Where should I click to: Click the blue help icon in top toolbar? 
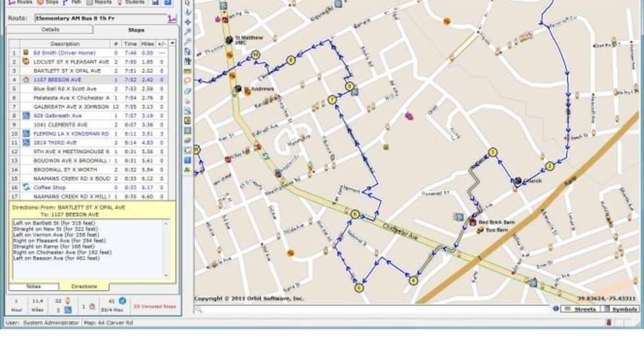tap(166, 3)
